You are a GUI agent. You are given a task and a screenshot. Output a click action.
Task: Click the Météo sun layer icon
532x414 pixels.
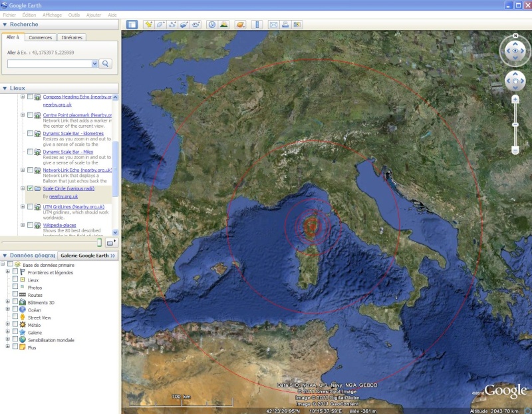[x=23, y=325]
